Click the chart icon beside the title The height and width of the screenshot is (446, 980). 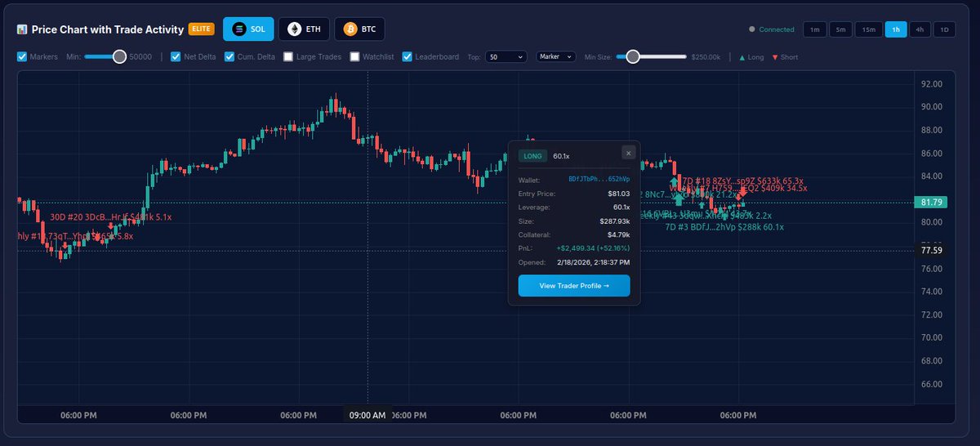click(x=22, y=29)
